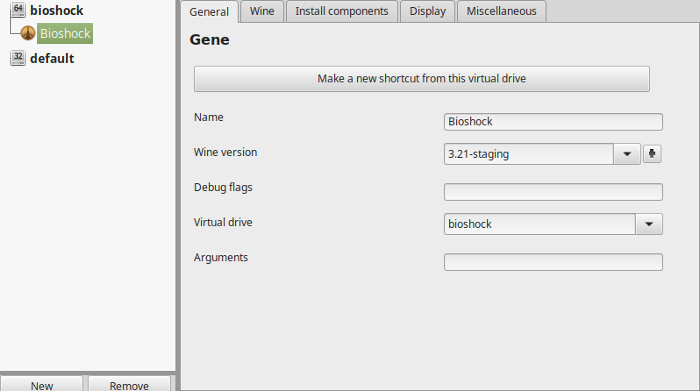Click Make a new shortcut from this virtual drive

click(421, 79)
